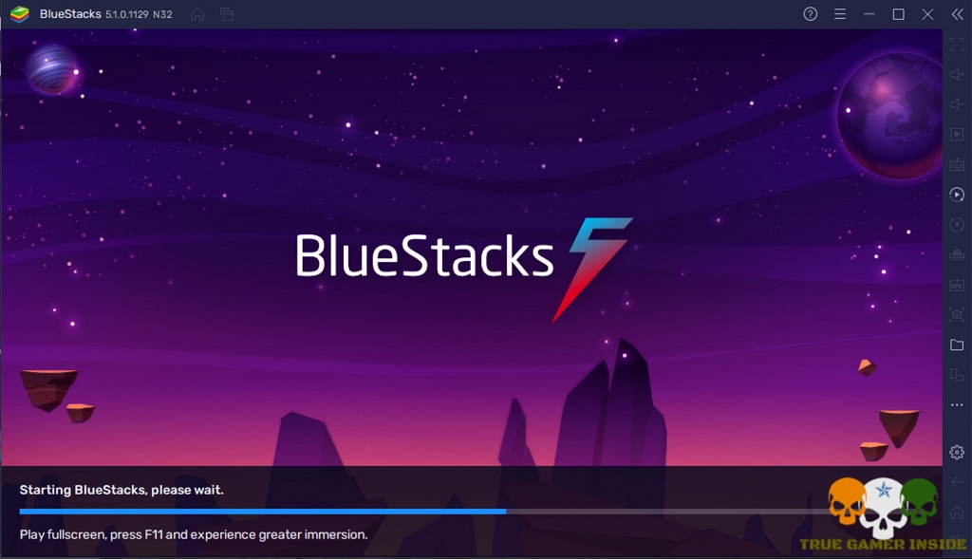Toggle fullscreen mode from the sidebar

click(x=957, y=46)
